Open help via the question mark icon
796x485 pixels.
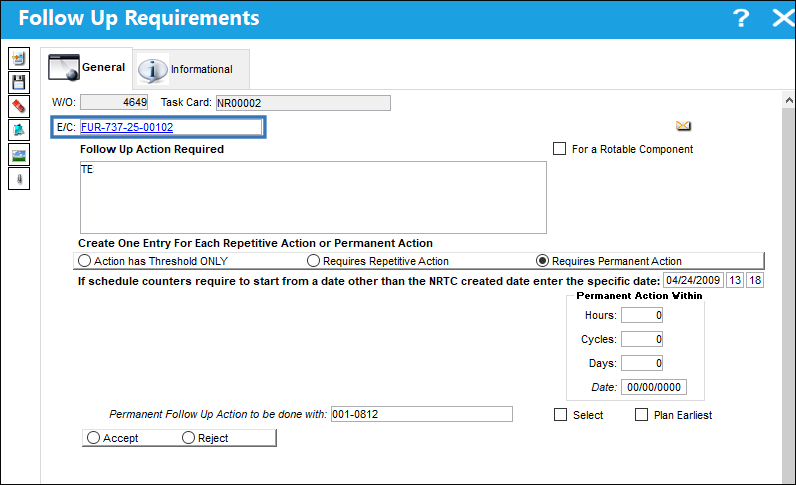pos(741,18)
